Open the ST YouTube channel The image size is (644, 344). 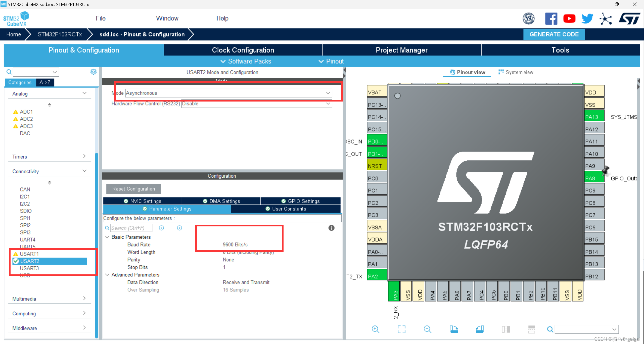tap(569, 18)
